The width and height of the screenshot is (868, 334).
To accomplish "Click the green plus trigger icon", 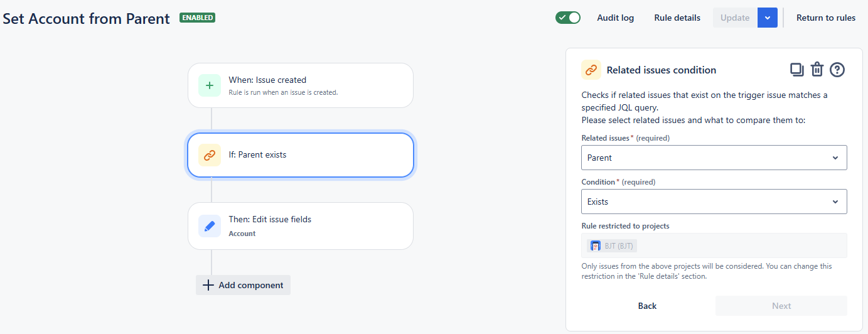I will tap(209, 85).
